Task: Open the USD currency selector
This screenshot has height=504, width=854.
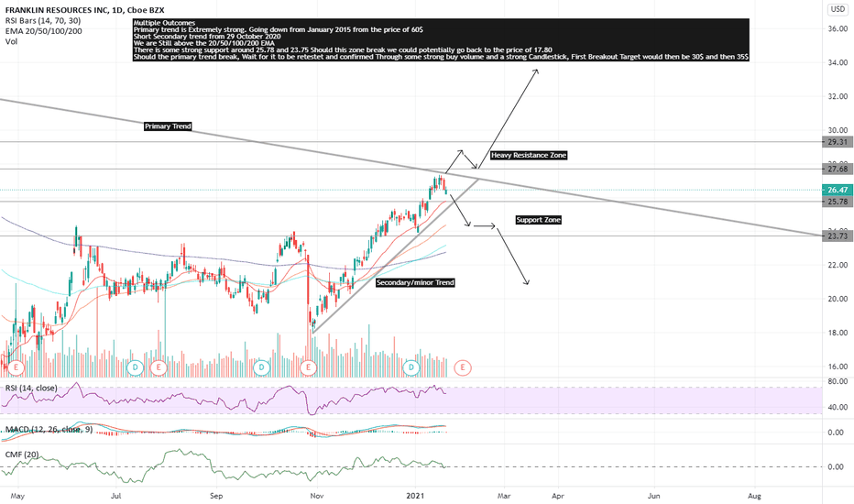Action: coord(838,9)
